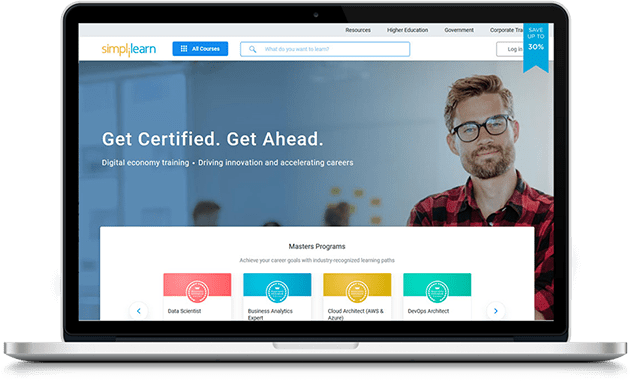Open the DevOps Architect program card
The height and width of the screenshot is (381, 631).
[437, 297]
